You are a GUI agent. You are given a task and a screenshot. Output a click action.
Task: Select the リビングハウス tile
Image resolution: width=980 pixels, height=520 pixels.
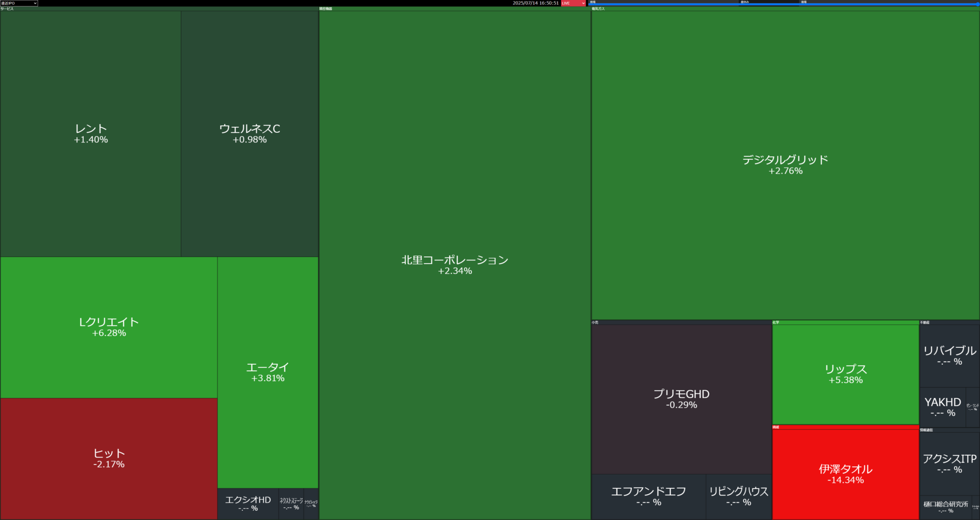tap(739, 497)
